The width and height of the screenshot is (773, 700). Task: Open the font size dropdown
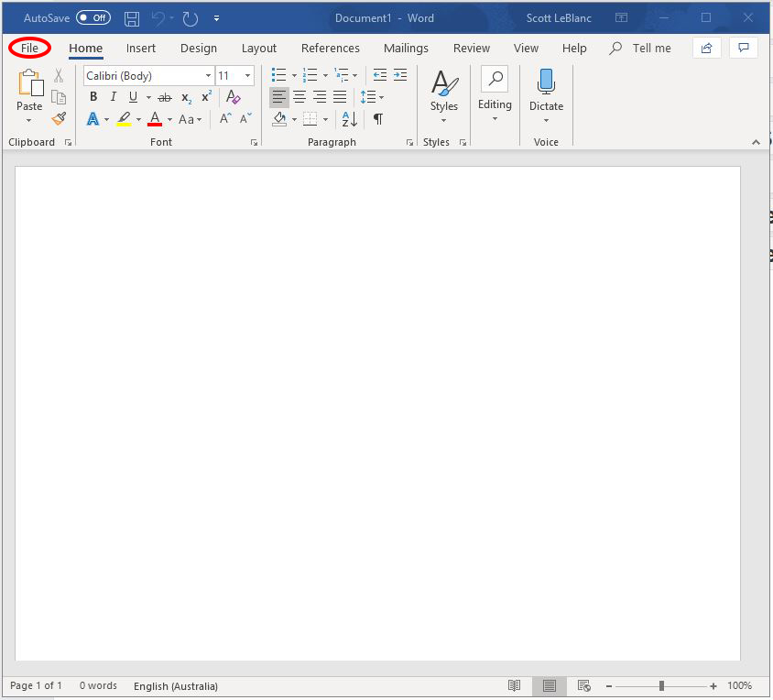coord(247,76)
